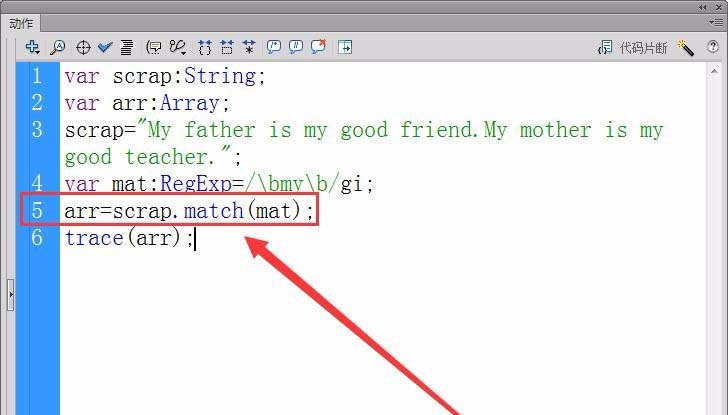Click 'var' keyword on line 2
Image resolution: width=728 pixels, height=415 pixels.
pyautogui.click(x=82, y=104)
